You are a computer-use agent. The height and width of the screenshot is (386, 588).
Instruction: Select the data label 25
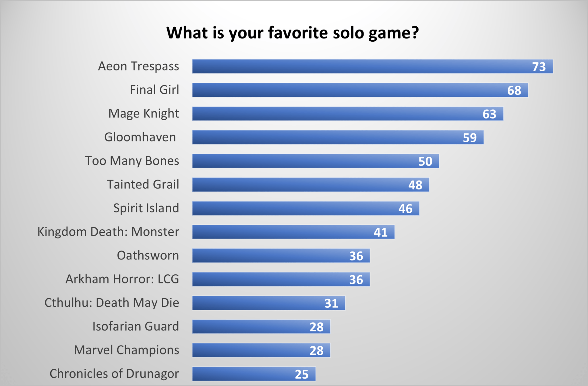(301, 375)
